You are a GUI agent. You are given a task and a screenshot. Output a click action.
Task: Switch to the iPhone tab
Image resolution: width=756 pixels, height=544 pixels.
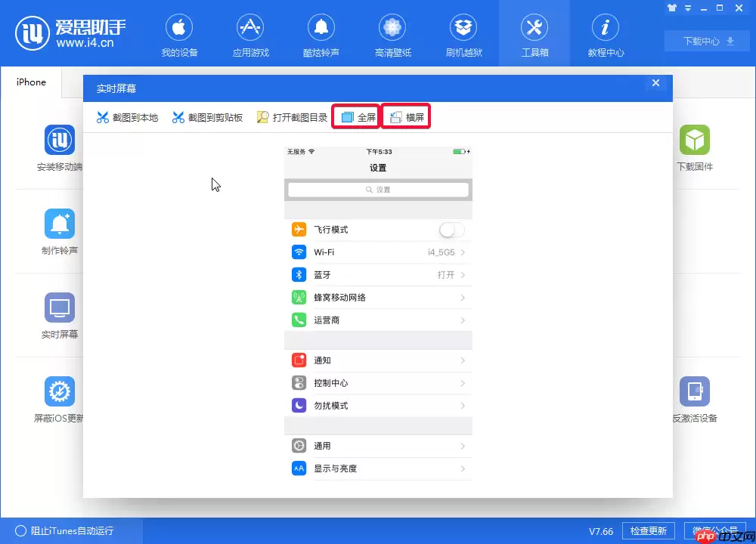coord(31,82)
